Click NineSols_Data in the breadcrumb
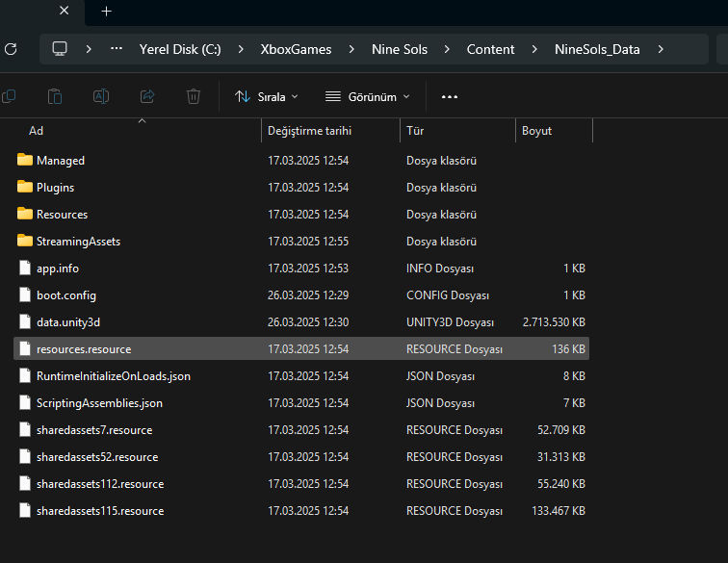This screenshot has width=728, height=563. (597, 49)
